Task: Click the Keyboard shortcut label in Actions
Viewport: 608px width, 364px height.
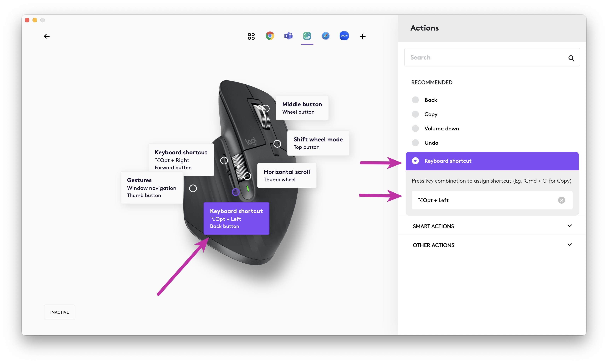Action: pyautogui.click(x=447, y=161)
